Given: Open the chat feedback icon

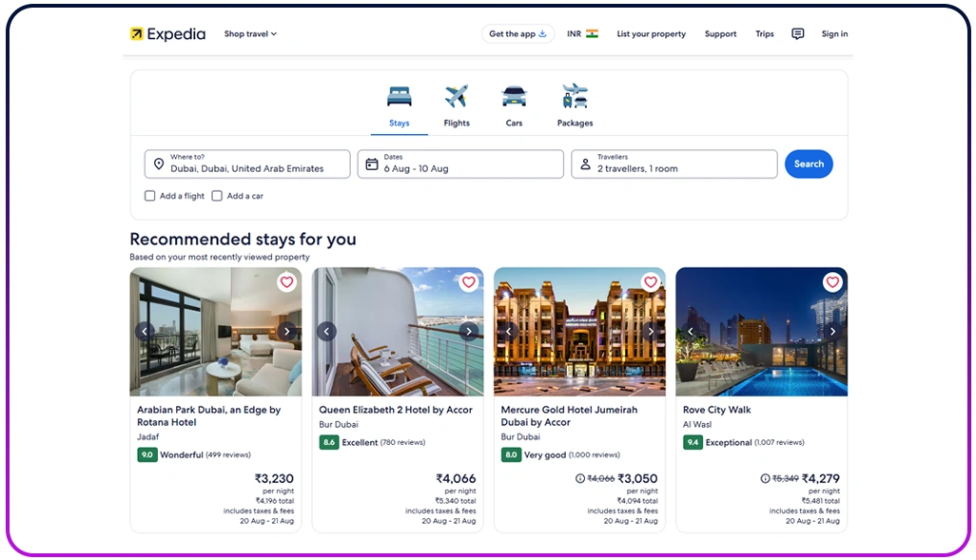Looking at the screenshot, I should 797,33.
